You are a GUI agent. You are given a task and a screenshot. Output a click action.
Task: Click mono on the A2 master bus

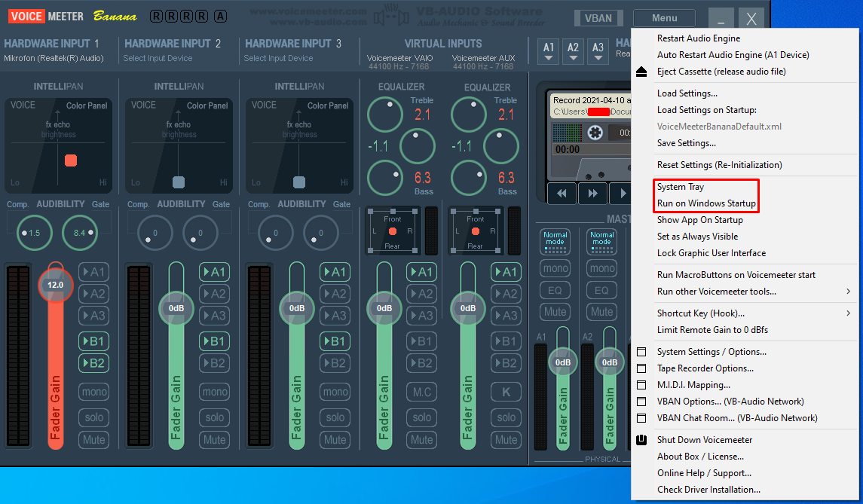[601, 268]
